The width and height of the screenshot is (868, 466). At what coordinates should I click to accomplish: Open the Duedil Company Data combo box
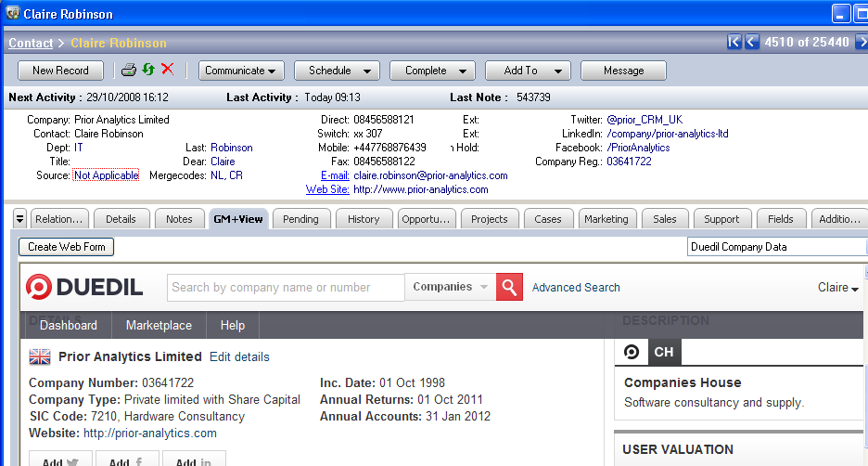pyautogui.click(x=777, y=247)
